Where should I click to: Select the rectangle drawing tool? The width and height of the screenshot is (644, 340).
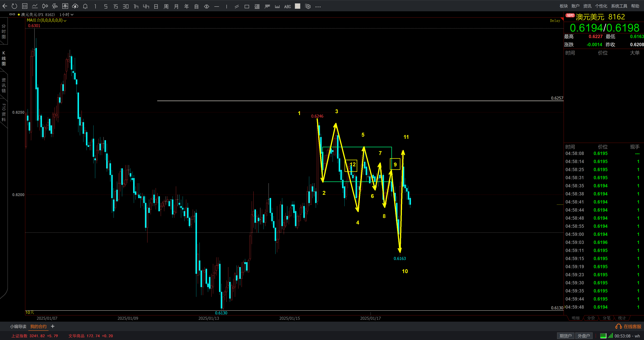pos(247,7)
